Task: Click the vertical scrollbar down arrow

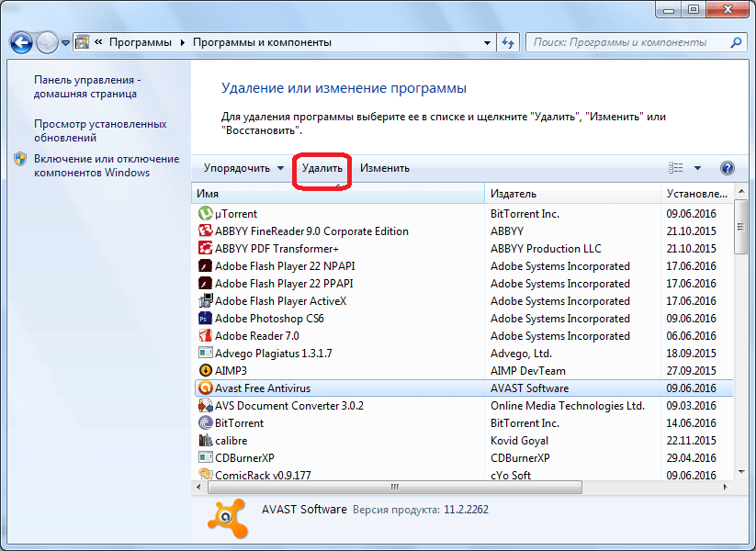Action: point(740,472)
